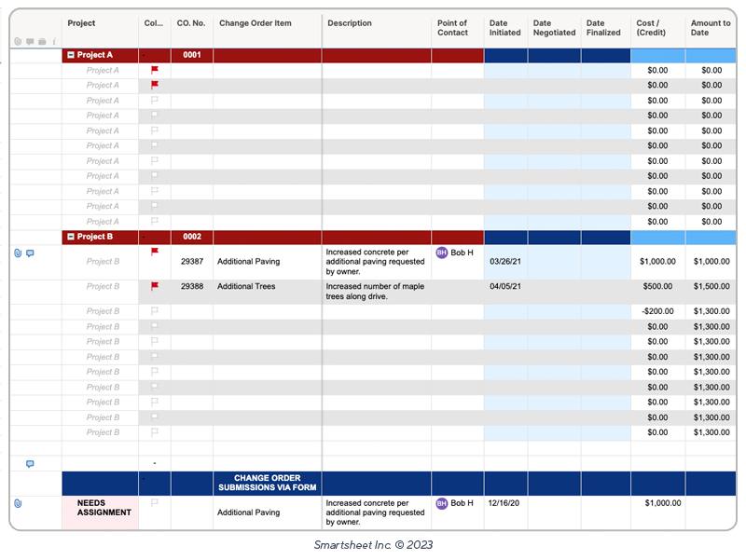
Task: Select the -$200.00 cost cell
Action: click(x=657, y=311)
